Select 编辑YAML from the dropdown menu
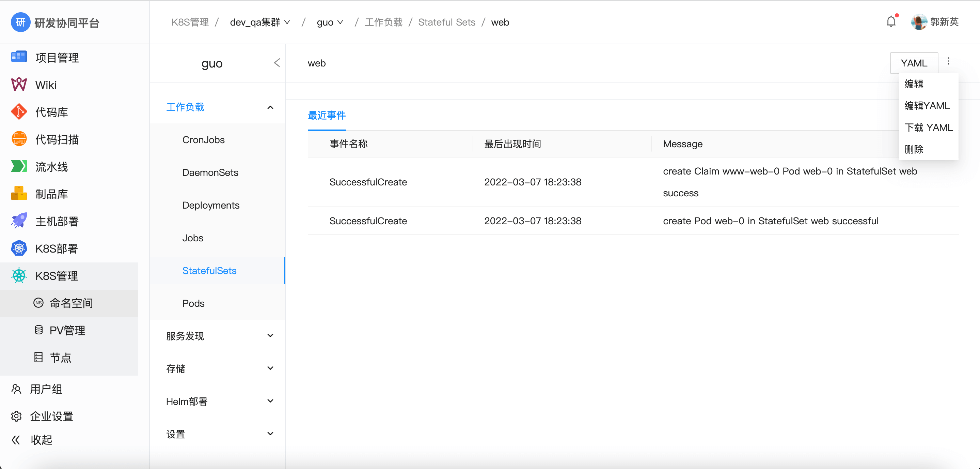 coord(927,105)
